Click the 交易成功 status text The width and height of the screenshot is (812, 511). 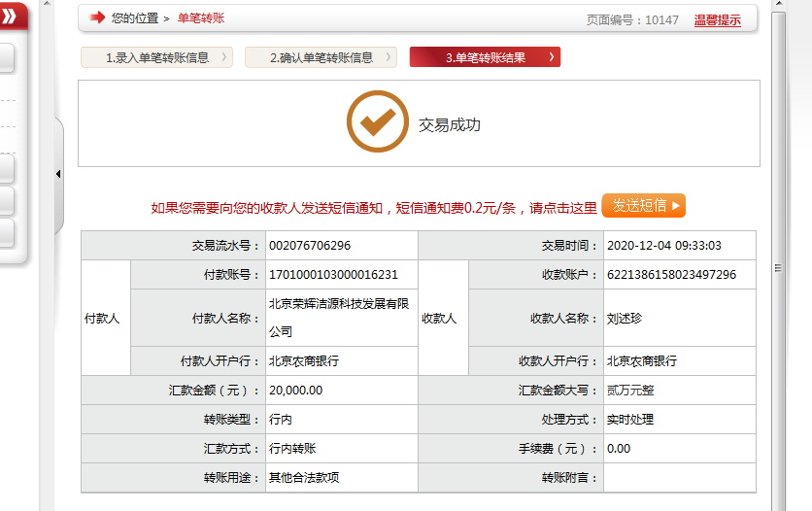tap(449, 125)
